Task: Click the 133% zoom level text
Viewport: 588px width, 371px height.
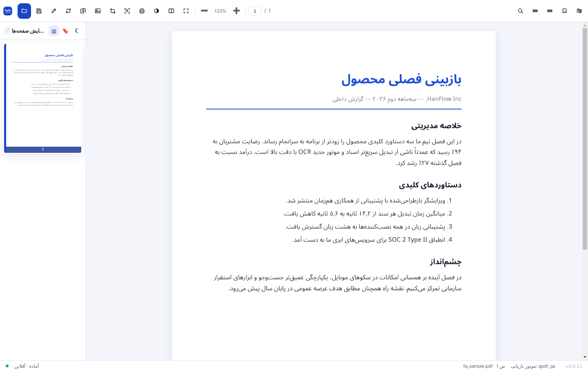Action: (x=220, y=11)
